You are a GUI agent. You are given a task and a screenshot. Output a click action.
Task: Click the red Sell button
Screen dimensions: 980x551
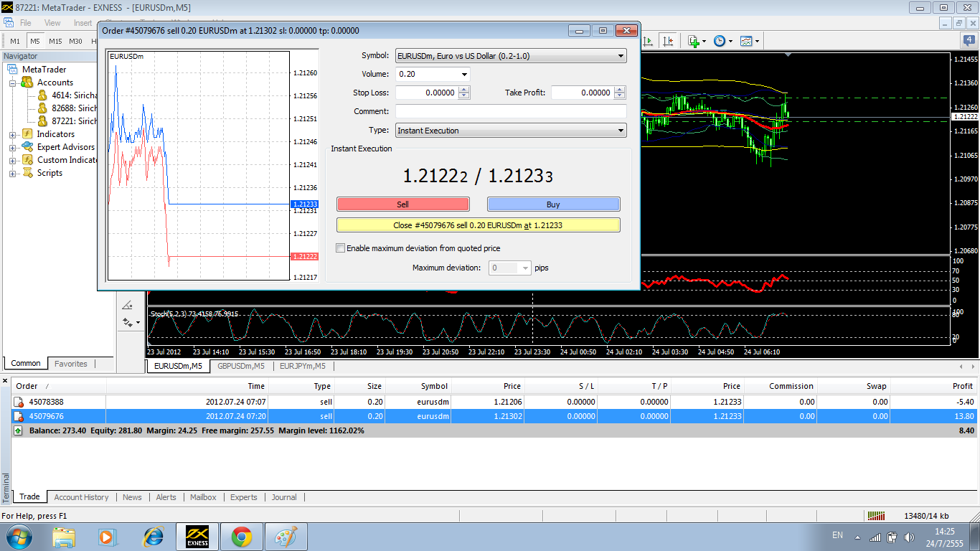[403, 204]
